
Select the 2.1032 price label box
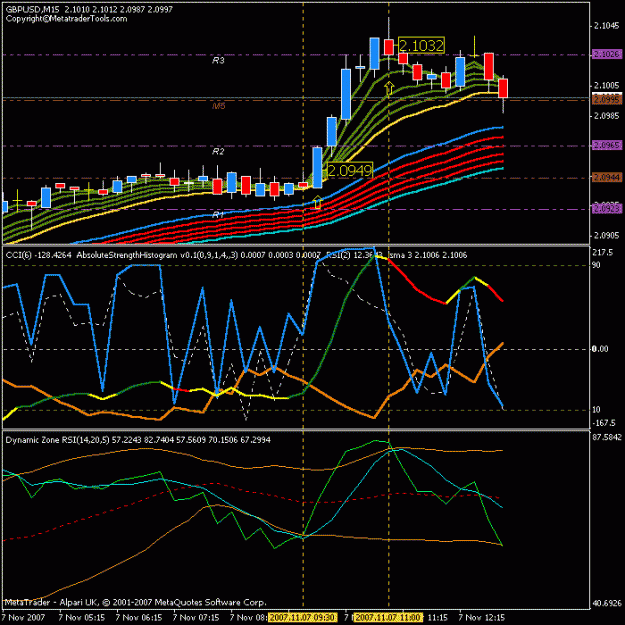[x=421, y=45]
